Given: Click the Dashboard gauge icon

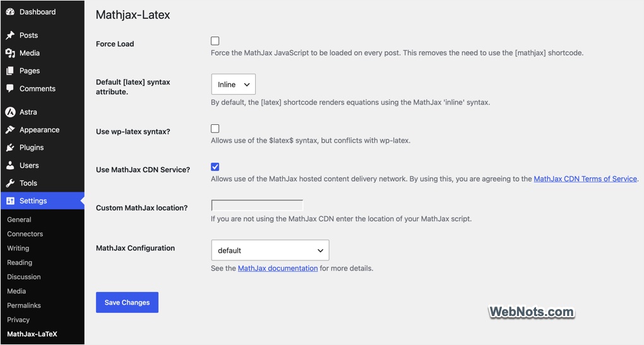Looking at the screenshot, I should pos(10,12).
